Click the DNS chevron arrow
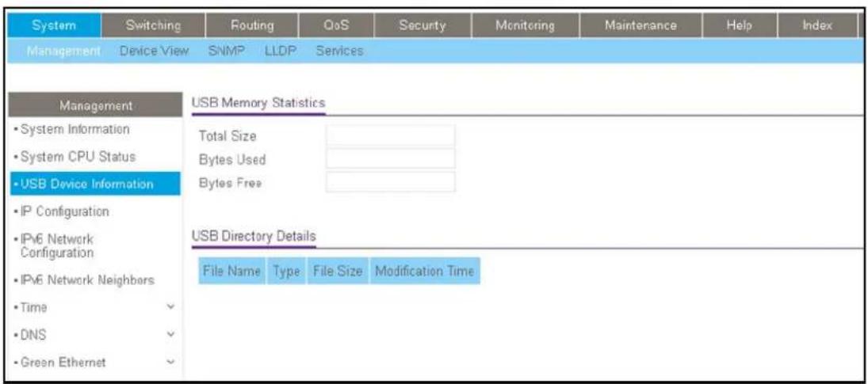 [x=170, y=334]
